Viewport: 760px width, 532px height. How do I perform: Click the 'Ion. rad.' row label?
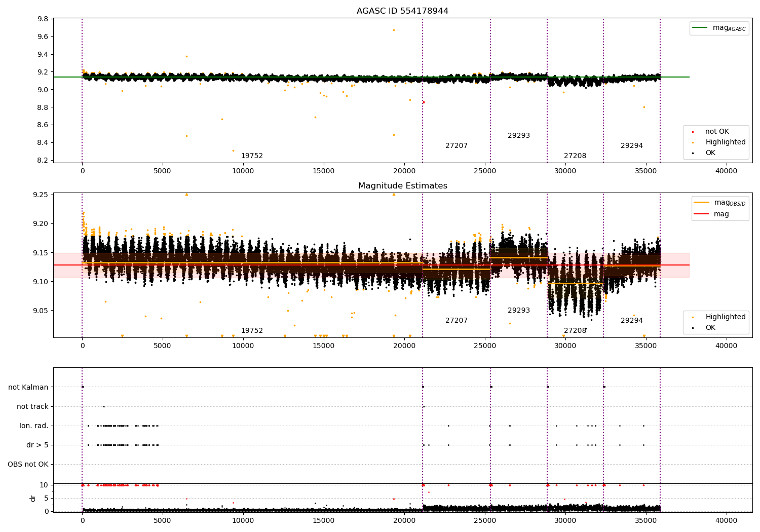pyautogui.click(x=34, y=426)
